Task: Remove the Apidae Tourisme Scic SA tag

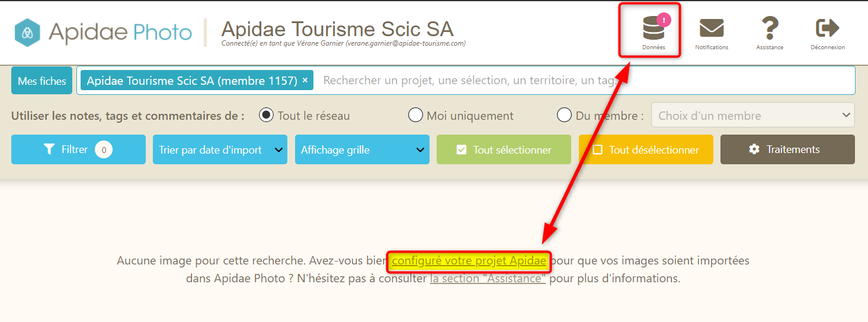Action: coord(305,81)
